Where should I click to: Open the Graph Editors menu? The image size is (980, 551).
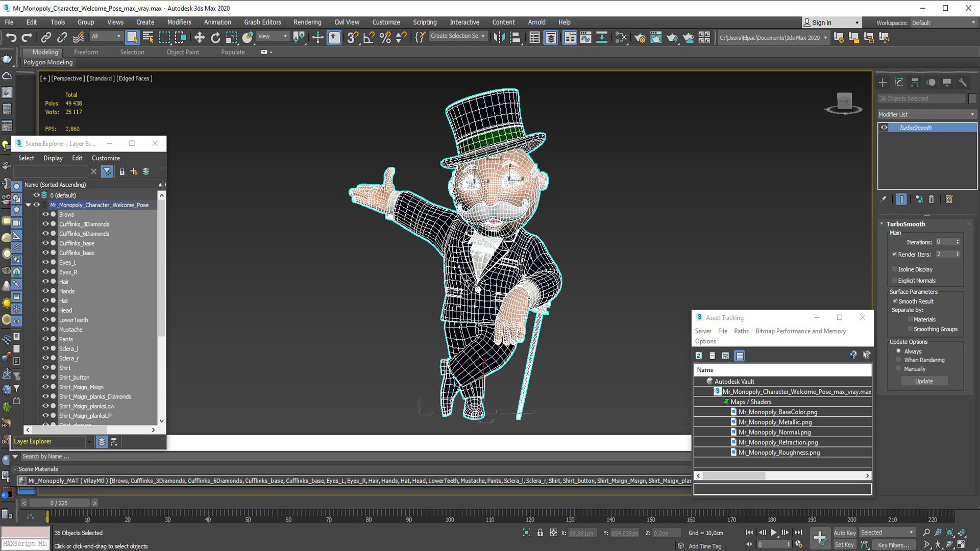(x=262, y=22)
